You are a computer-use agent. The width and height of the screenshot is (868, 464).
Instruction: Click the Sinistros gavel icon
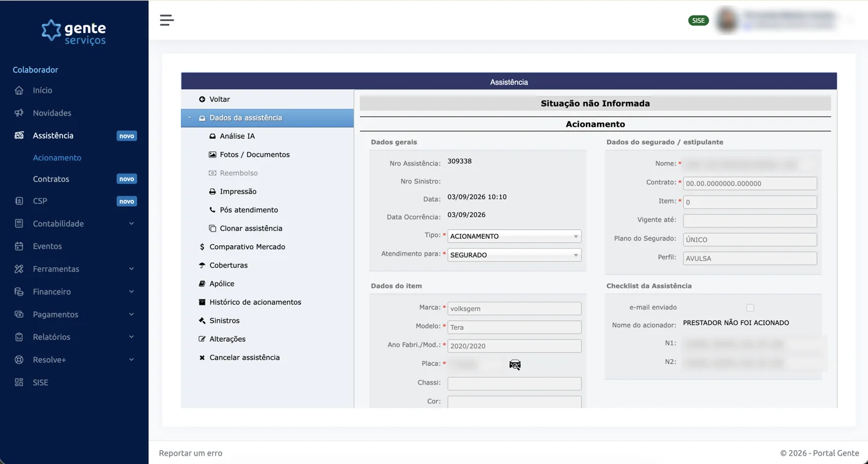tap(202, 321)
